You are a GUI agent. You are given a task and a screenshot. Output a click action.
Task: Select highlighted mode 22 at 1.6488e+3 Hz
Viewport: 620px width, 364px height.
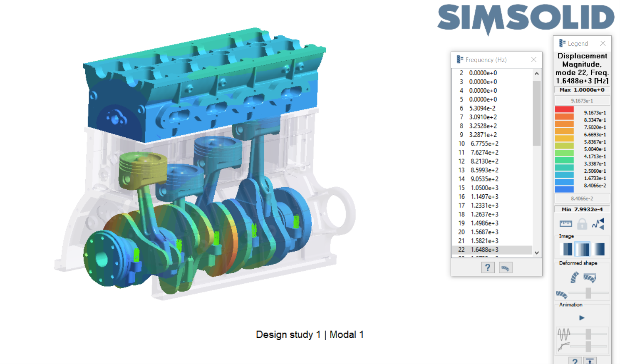click(x=492, y=250)
